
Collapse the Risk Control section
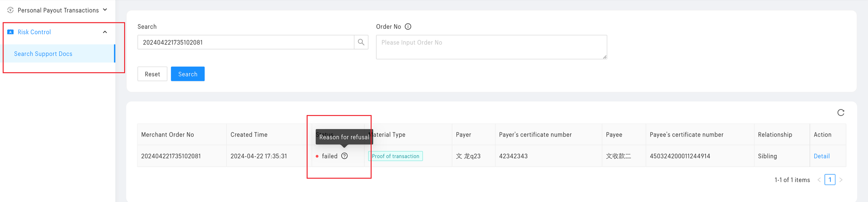[105, 32]
